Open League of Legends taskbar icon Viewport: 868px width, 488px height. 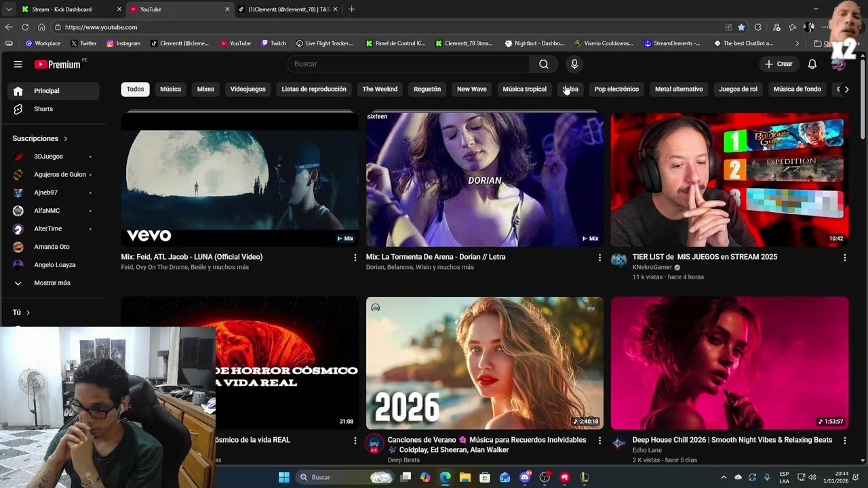pyautogui.click(x=585, y=477)
